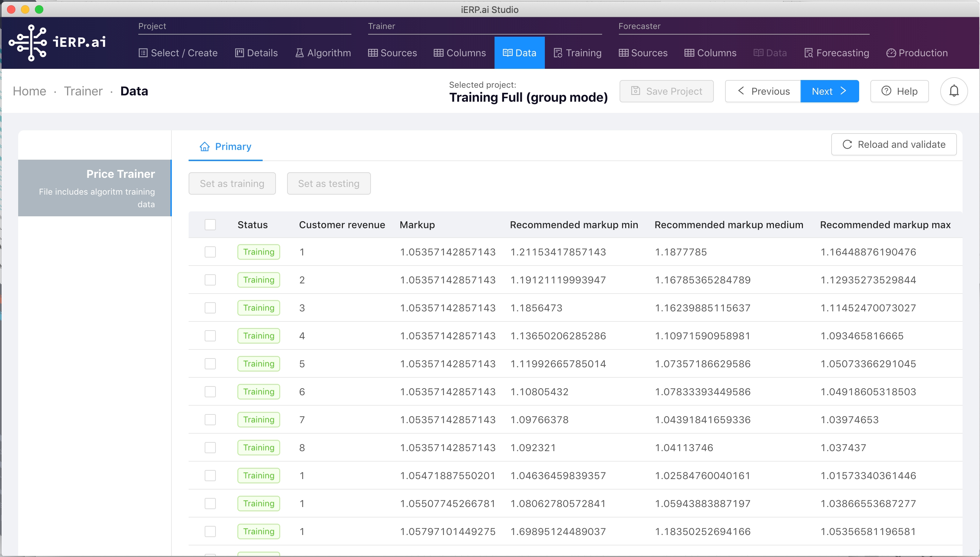
Task: Click the iERP.ai logo
Action: (x=57, y=43)
